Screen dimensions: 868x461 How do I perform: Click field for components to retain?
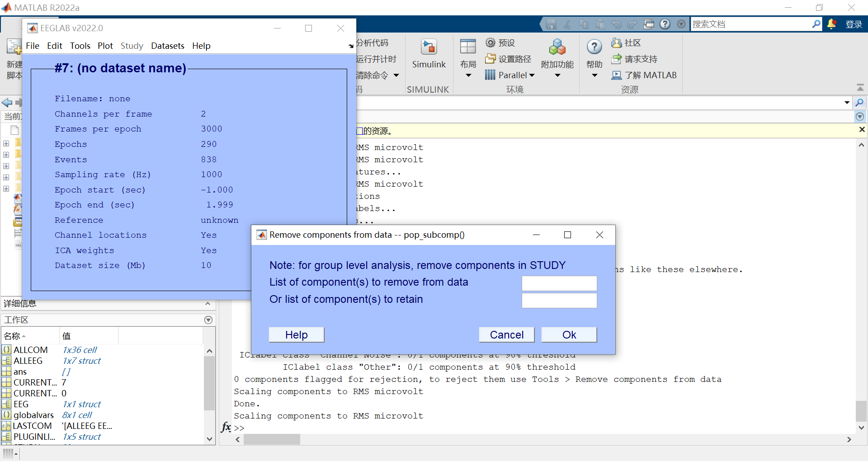coord(559,301)
